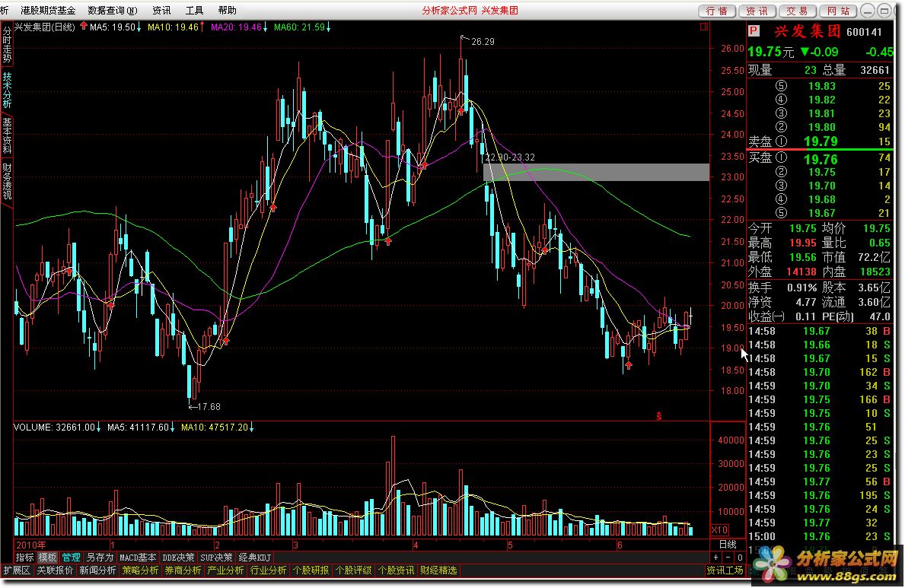
Task: Open the 个股资讯 tab
Action: click(x=396, y=570)
